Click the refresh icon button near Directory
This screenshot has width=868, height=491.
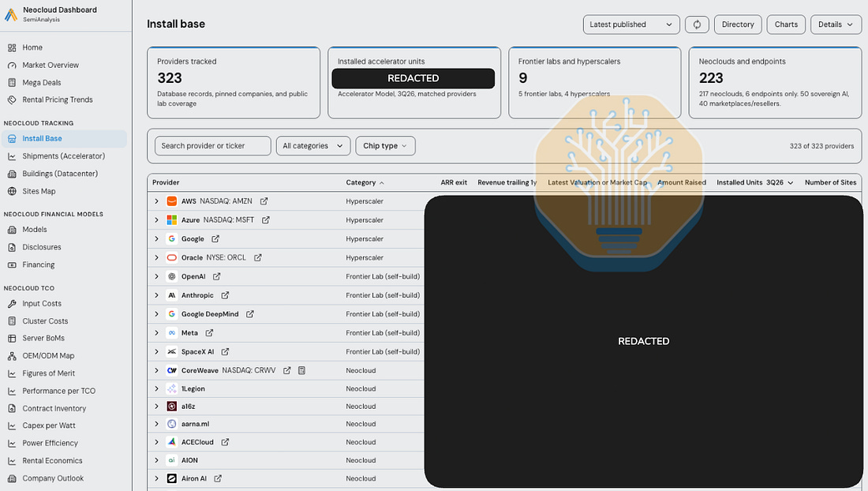point(697,24)
